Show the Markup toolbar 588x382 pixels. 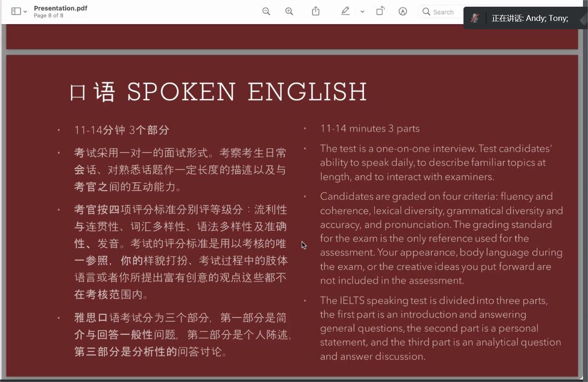(x=403, y=11)
